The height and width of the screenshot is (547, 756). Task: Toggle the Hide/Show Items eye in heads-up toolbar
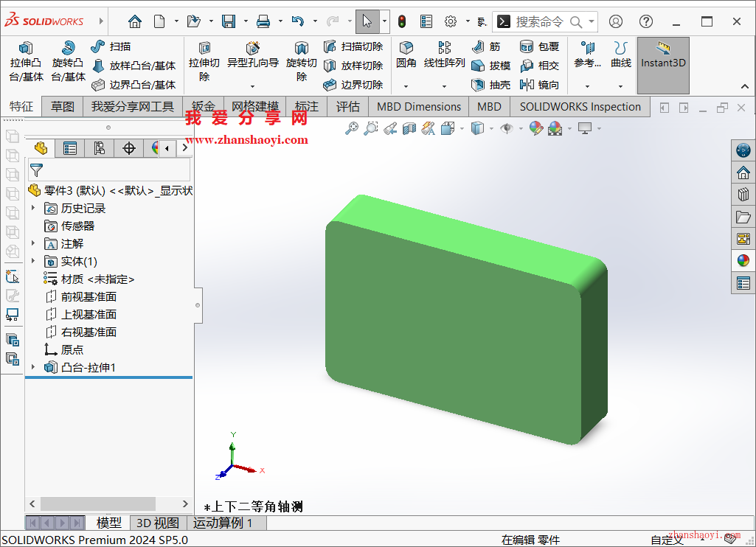(x=505, y=128)
